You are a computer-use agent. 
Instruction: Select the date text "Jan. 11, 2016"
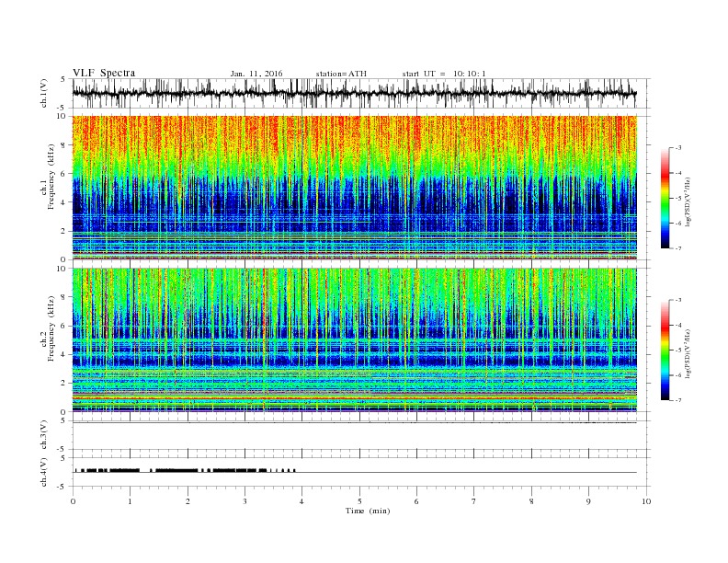[x=256, y=74]
